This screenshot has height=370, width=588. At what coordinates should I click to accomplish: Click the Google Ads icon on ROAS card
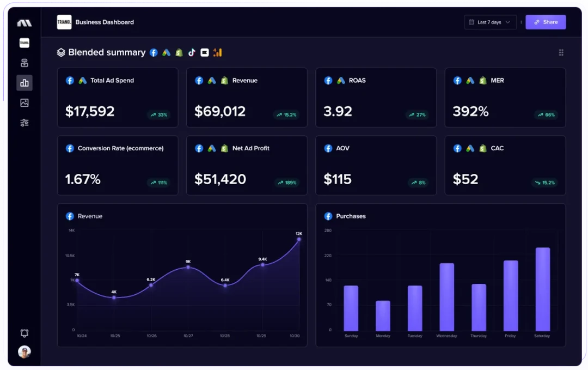pos(341,80)
